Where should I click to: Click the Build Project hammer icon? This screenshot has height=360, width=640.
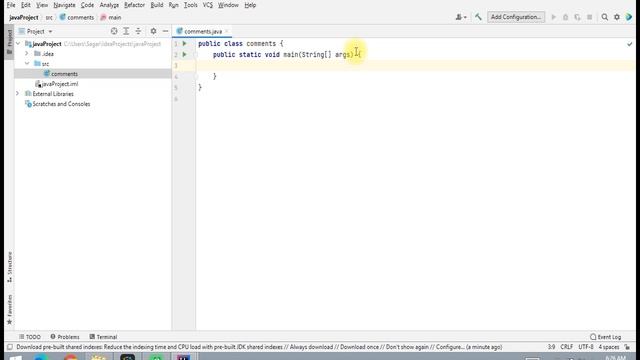click(478, 17)
